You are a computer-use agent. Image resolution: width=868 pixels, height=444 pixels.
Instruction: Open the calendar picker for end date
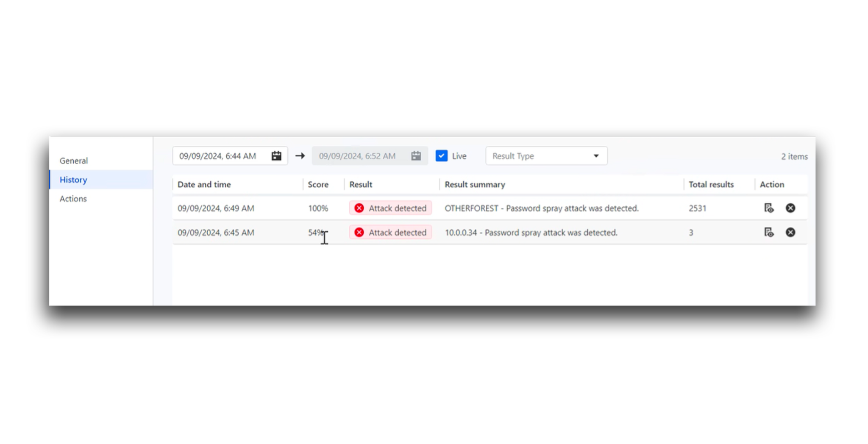pos(416,155)
